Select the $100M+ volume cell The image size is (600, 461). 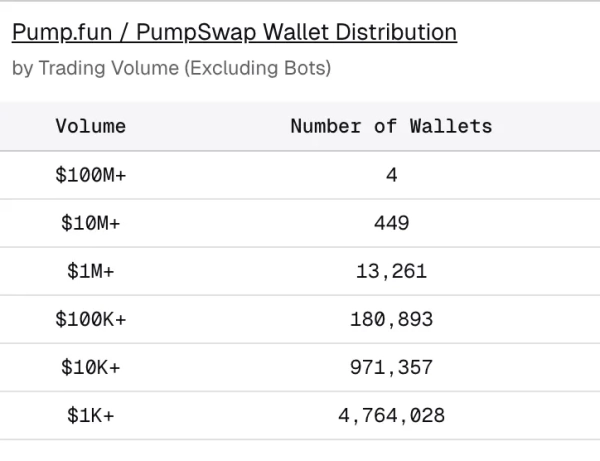[91, 176]
